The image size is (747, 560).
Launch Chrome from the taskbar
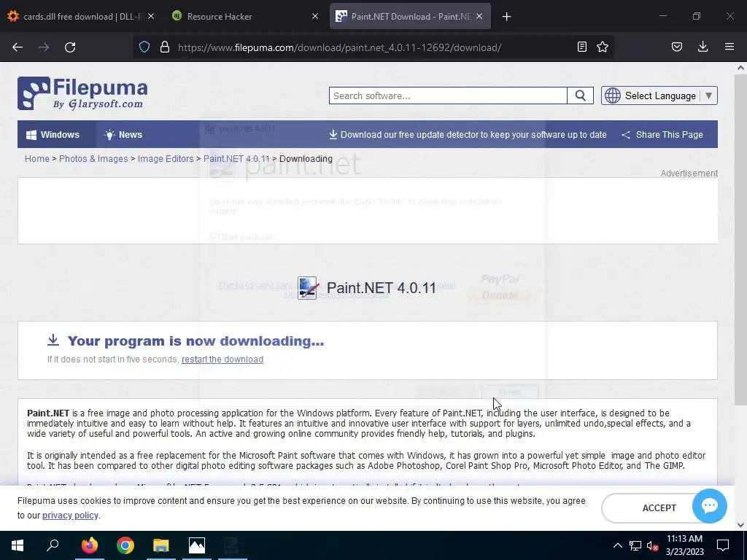click(125, 545)
